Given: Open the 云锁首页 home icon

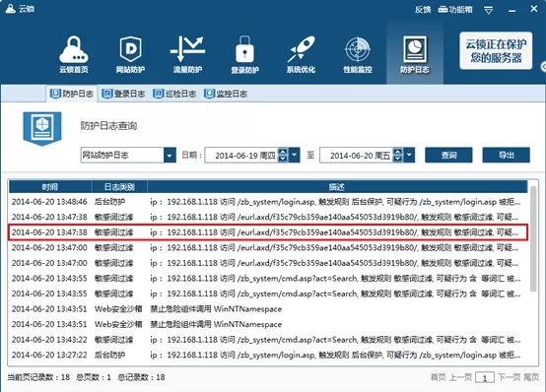Looking at the screenshot, I should [74, 54].
